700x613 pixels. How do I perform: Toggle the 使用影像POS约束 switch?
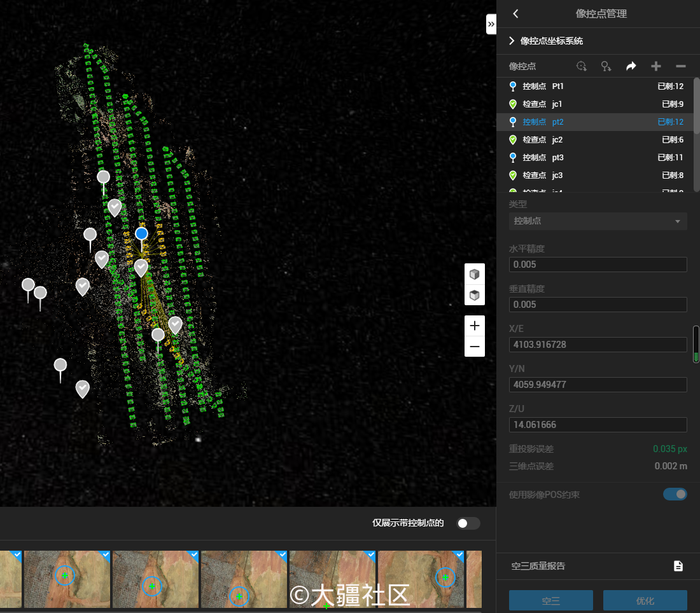point(675,494)
